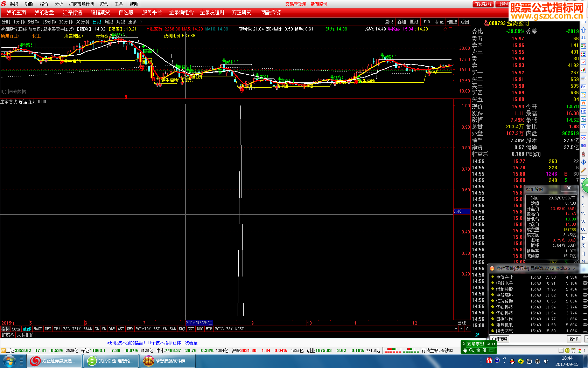Click 返回 button
Viewport: 588px width, 368px height.
click(x=464, y=22)
